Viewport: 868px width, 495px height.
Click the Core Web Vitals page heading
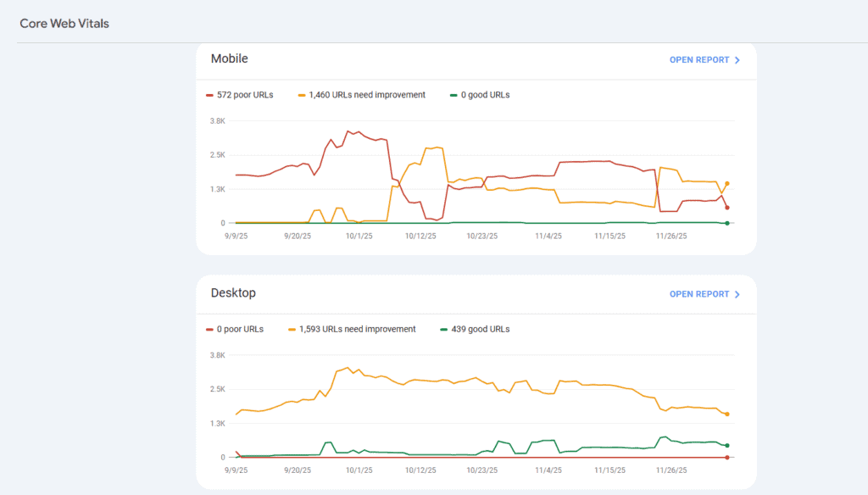(64, 23)
